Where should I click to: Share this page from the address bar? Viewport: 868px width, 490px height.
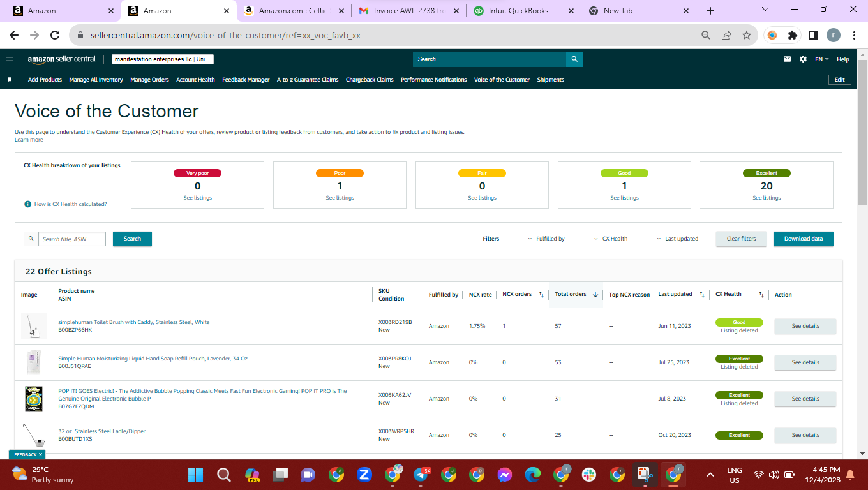(726, 35)
